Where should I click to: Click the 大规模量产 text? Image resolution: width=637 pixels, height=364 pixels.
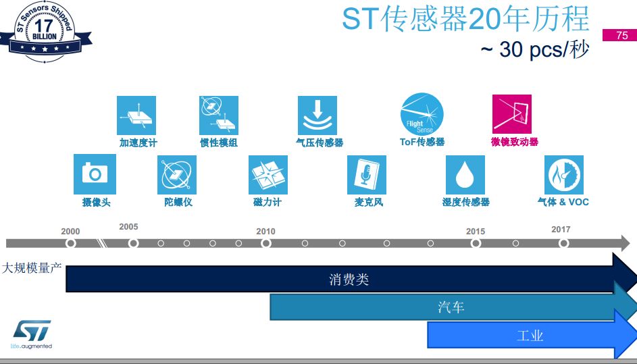[x=31, y=268]
